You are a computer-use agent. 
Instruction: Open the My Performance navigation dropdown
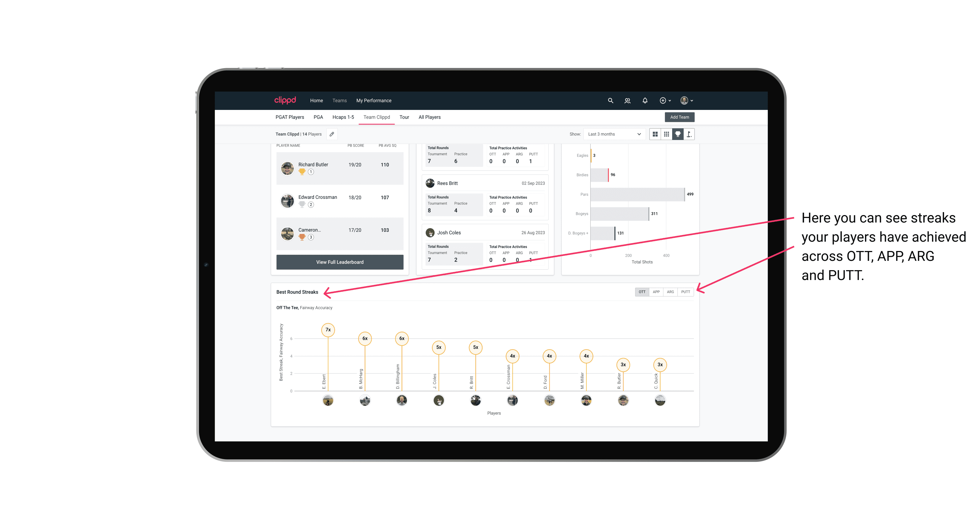tap(374, 100)
